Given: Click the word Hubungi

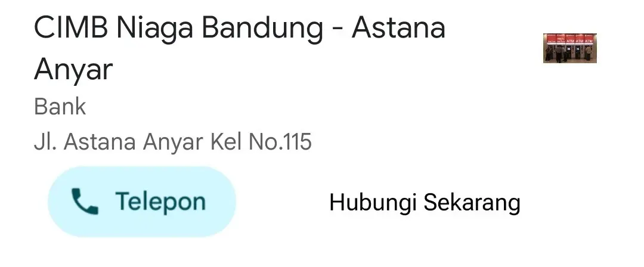Looking at the screenshot, I should 373,203.
